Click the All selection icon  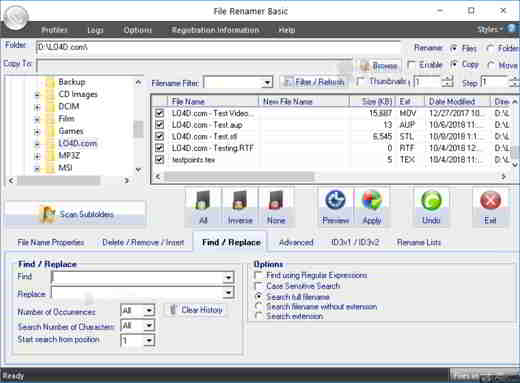(x=203, y=200)
